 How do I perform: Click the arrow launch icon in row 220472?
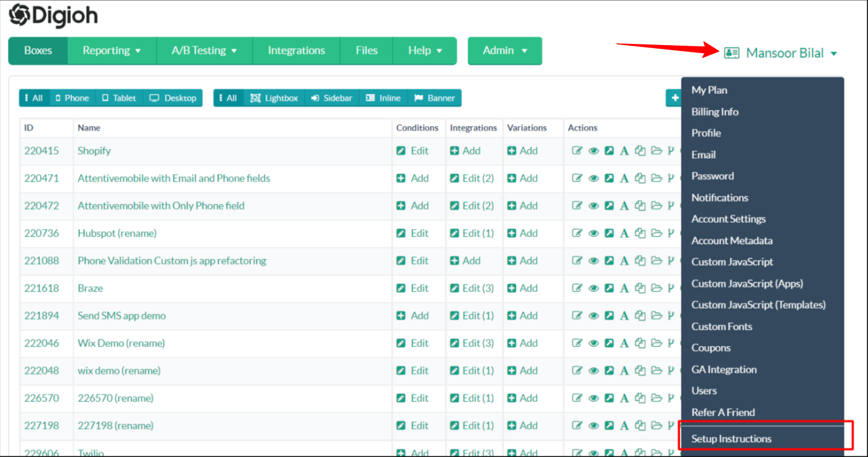(609, 206)
